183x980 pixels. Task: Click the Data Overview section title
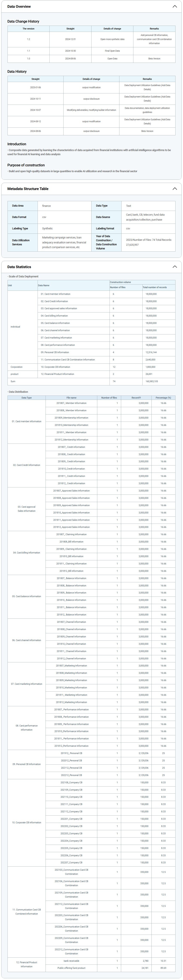pyautogui.click(x=19, y=6)
